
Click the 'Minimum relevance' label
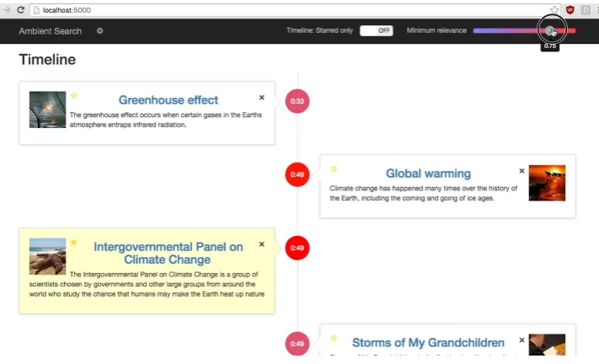436,30
